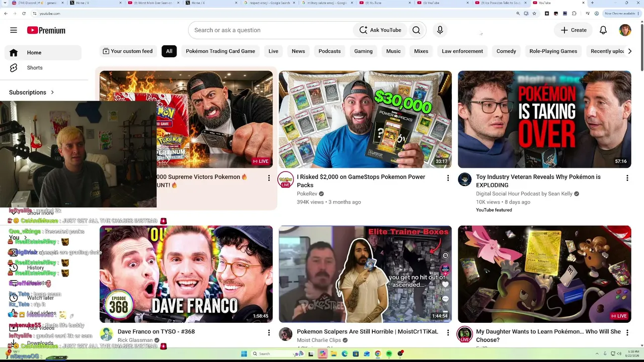
Task: Select the News chip
Action: pos(298,51)
